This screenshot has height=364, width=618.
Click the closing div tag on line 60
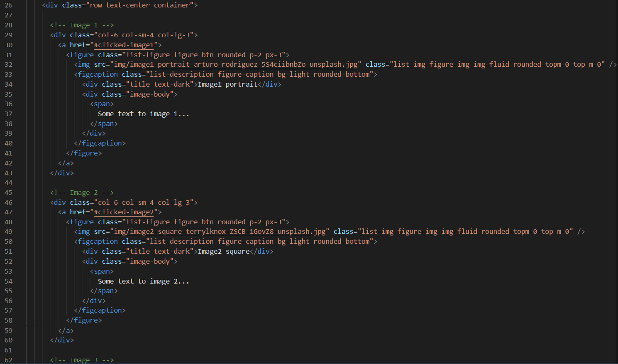tap(62, 340)
